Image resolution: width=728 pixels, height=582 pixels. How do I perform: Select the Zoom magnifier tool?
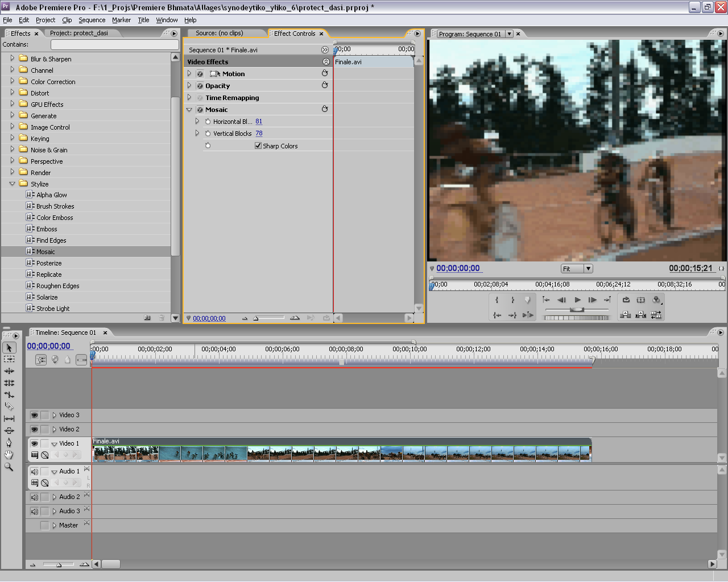(x=9, y=467)
